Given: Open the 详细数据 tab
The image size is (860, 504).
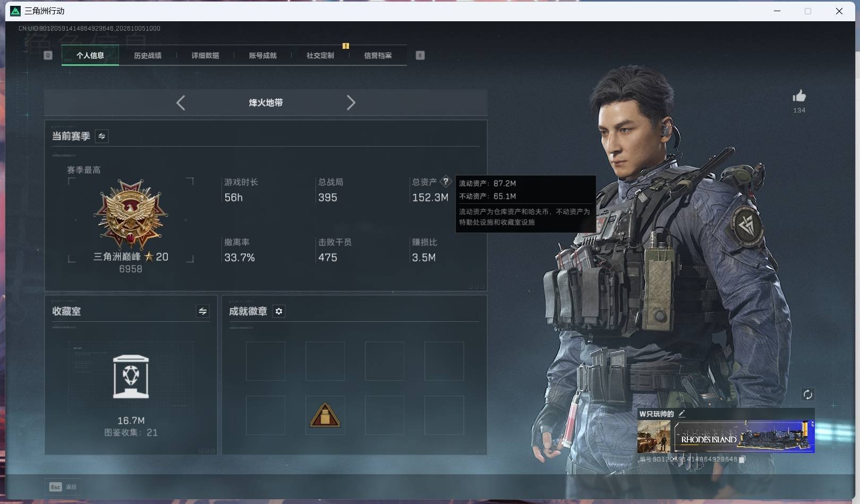Looking at the screenshot, I should [205, 55].
